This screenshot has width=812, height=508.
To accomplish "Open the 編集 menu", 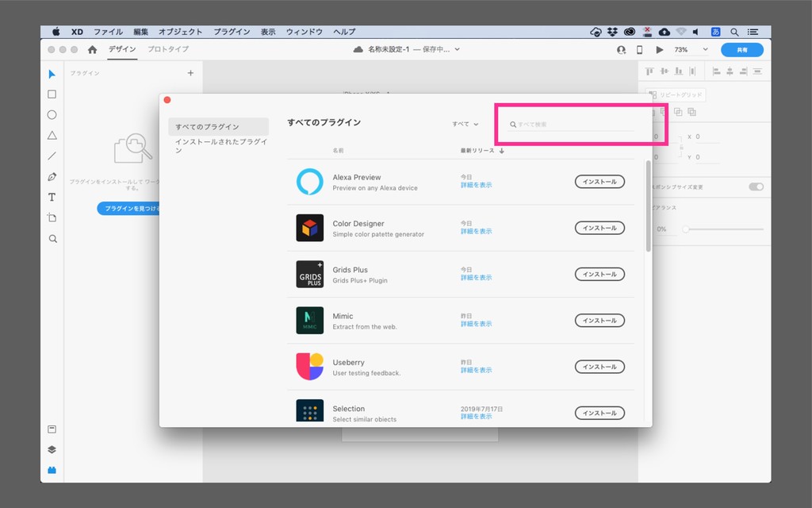I will pos(140,32).
